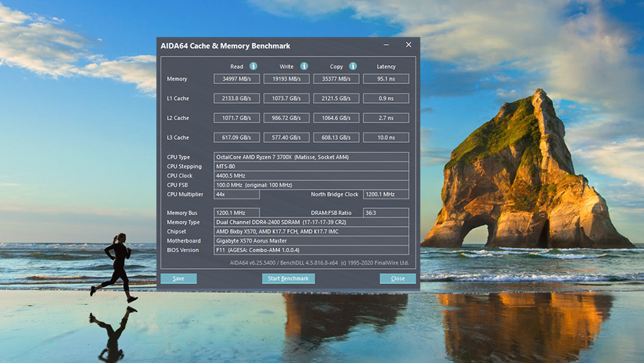Click the Save button
Image resolution: width=644 pixels, height=363 pixels.
(x=178, y=278)
